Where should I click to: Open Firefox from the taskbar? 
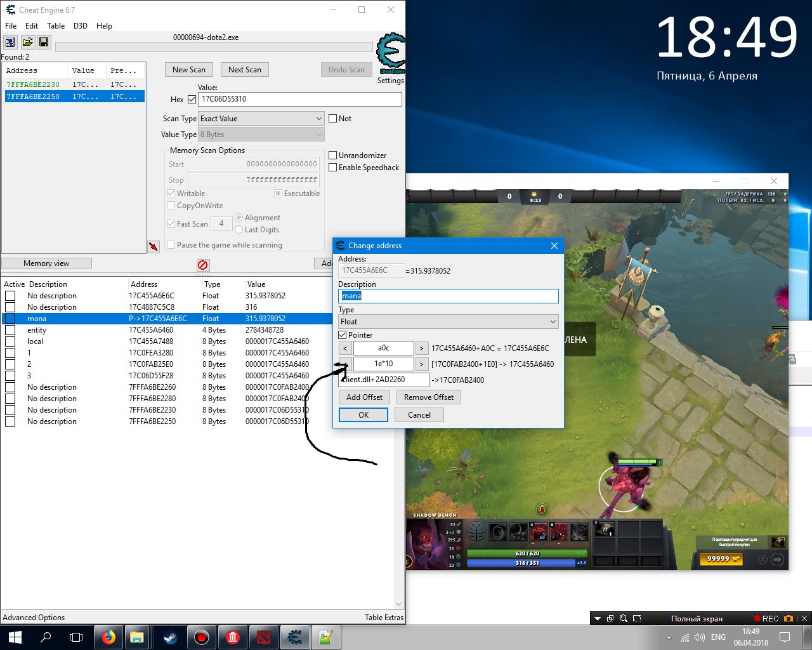point(108,637)
